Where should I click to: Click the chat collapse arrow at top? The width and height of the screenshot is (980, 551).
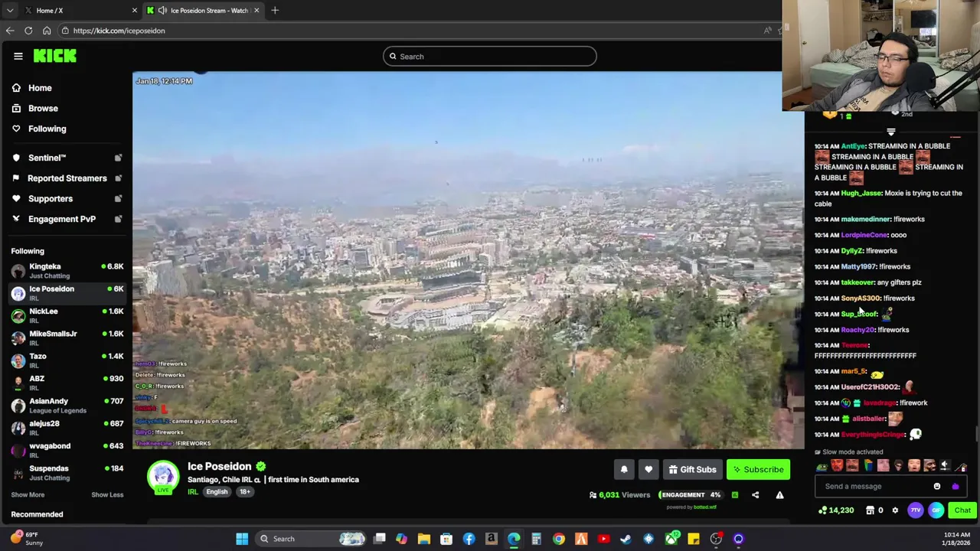click(890, 132)
